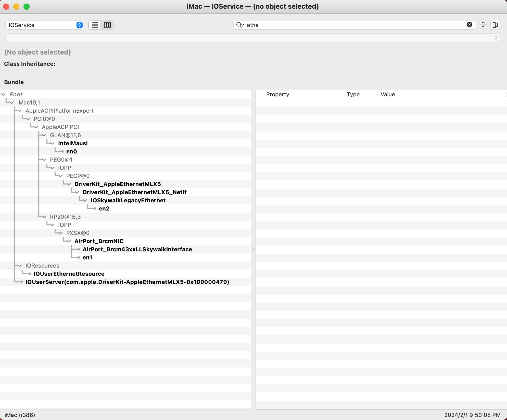Switch to column browser view mode
Screen dimensions: 507x420
click(x=107, y=25)
